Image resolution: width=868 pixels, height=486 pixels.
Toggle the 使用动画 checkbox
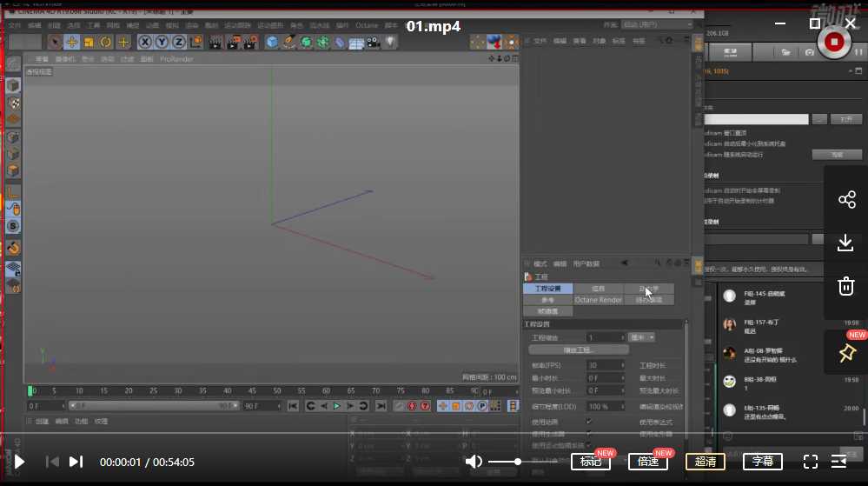point(589,422)
